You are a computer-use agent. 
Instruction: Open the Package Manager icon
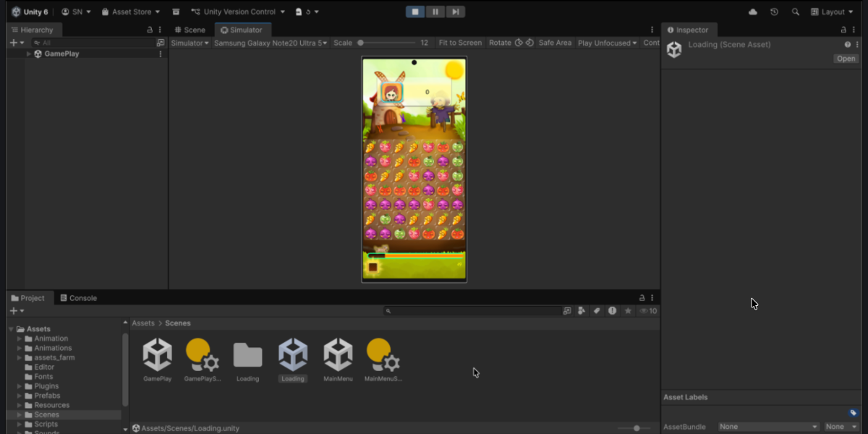(176, 12)
